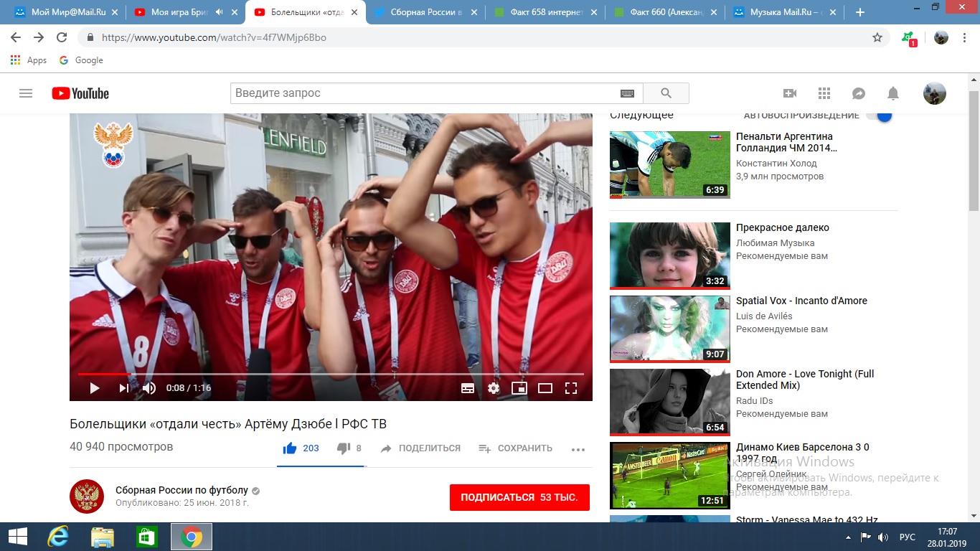This screenshot has width=980, height=551.
Task: Open the on-screen keyboard icon in search box
Action: click(627, 93)
